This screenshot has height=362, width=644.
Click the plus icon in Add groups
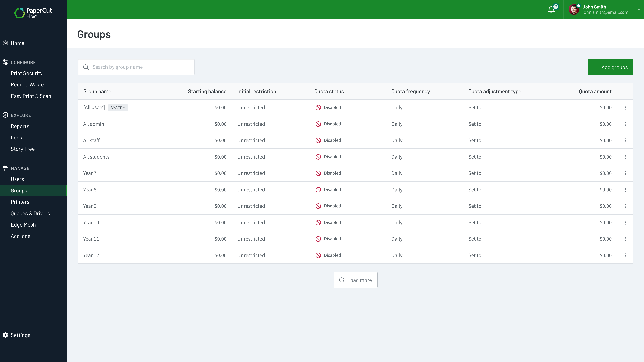[x=596, y=67]
